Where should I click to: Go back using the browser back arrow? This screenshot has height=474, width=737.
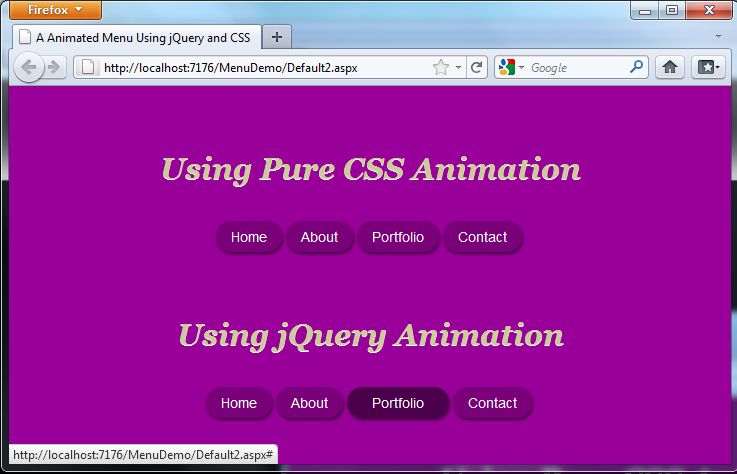tap(29, 67)
